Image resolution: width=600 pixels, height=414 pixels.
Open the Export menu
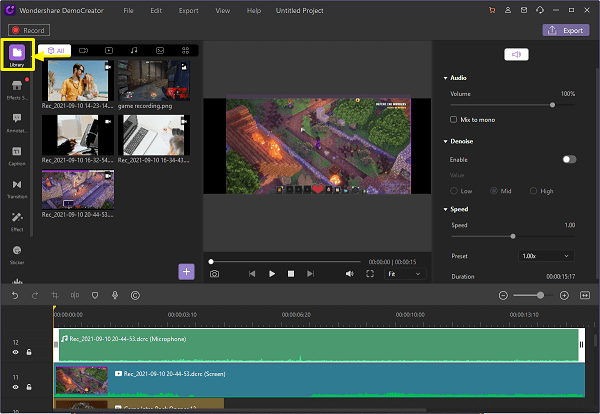click(x=189, y=10)
